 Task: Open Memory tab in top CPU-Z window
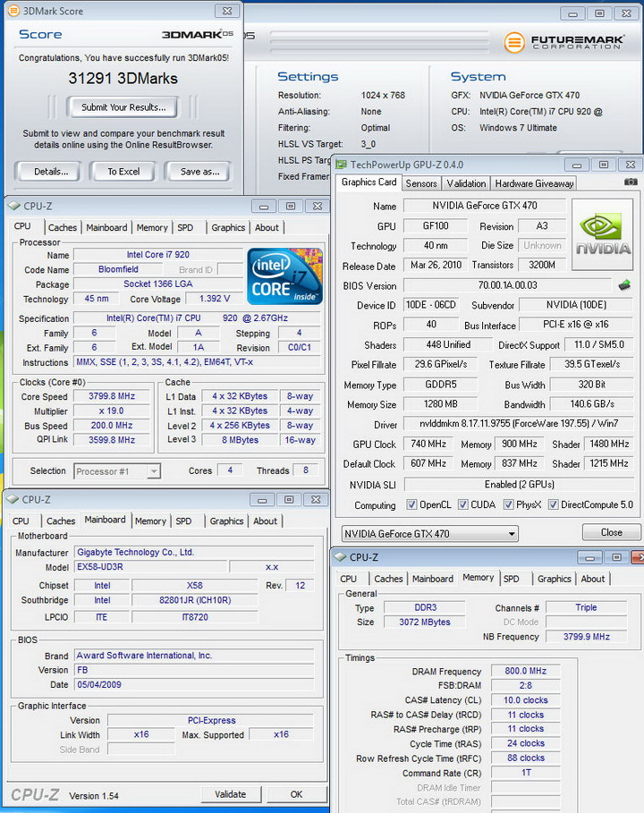(152, 227)
